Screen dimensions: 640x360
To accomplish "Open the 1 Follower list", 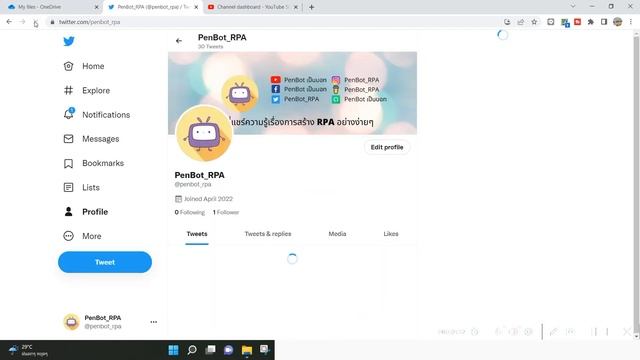I will (x=226, y=212).
